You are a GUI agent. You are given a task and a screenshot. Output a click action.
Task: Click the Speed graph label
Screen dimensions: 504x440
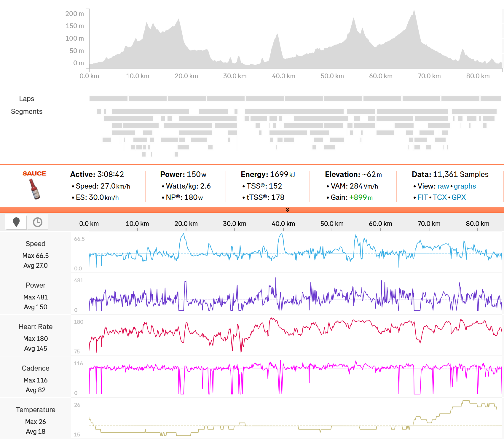[36, 244]
